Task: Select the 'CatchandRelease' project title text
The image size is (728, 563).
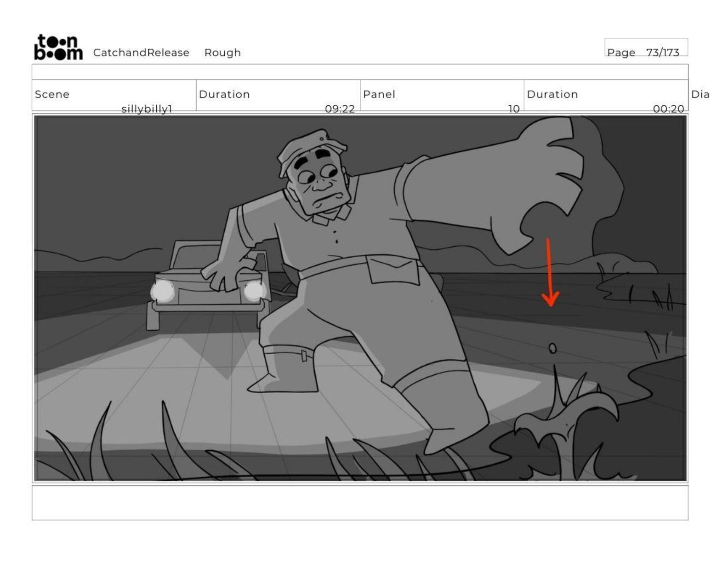Action: [141, 52]
